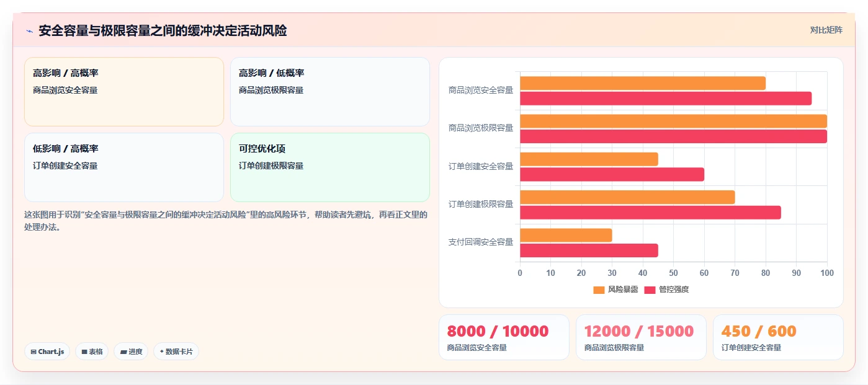The height and width of the screenshot is (385, 868).
Task: Open the 高影响 / 低概率 matrix card
Action: pyautogui.click(x=330, y=92)
